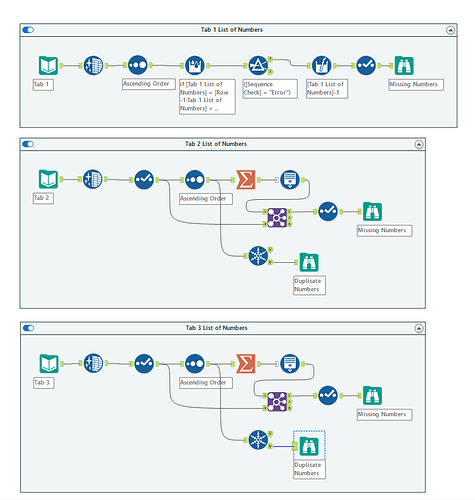Toggle the Tab 3 List of Numbers container
Screen dimensions: 475x500
28,328
